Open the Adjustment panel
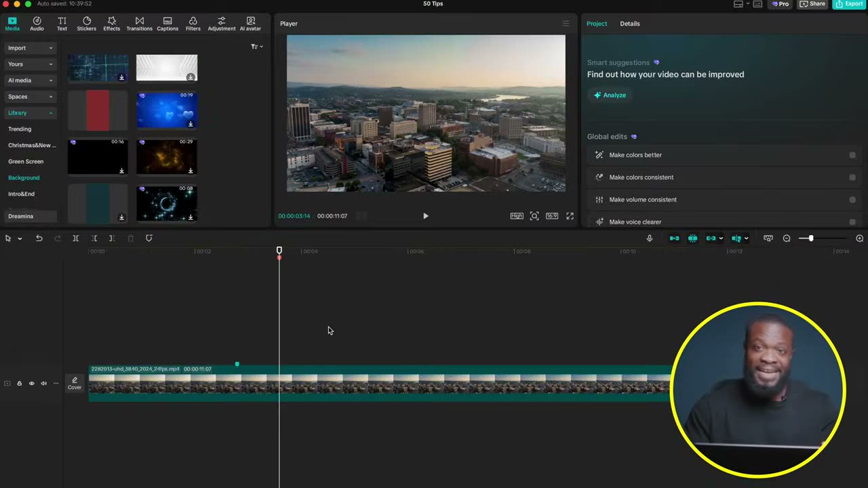 222,24
